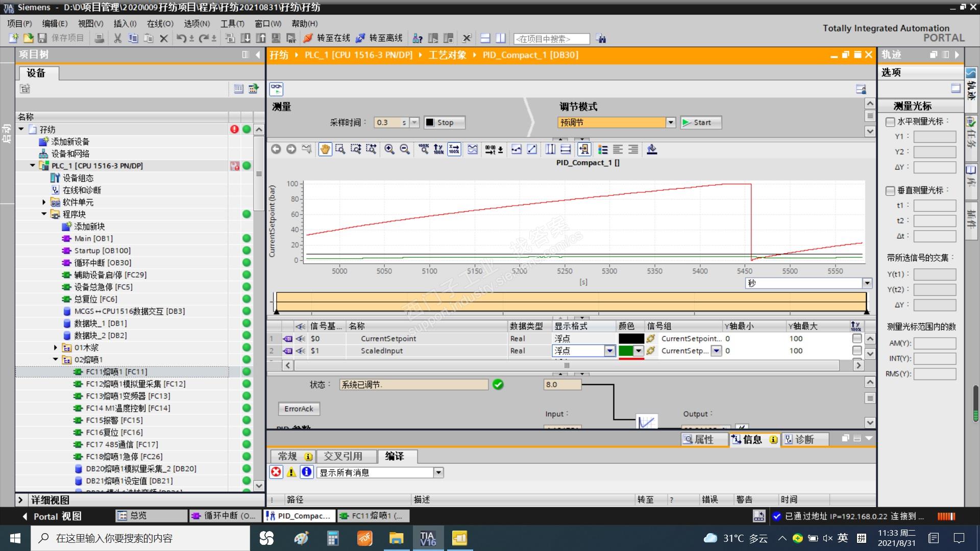
Task: Click the vertical measurement cursors icon
Action: (550, 149)
